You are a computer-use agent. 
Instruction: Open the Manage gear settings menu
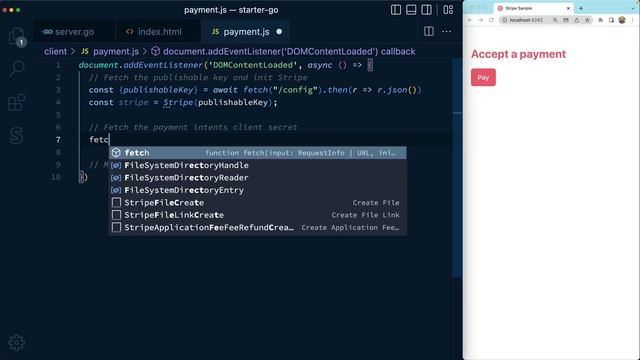pyautogui.click(x=17, y=343)
